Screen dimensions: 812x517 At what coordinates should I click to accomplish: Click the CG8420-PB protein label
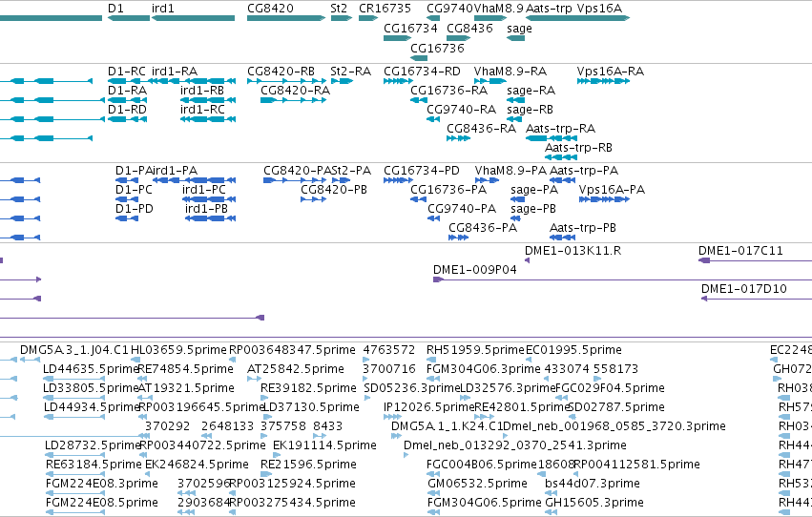(x=334, y=190)
